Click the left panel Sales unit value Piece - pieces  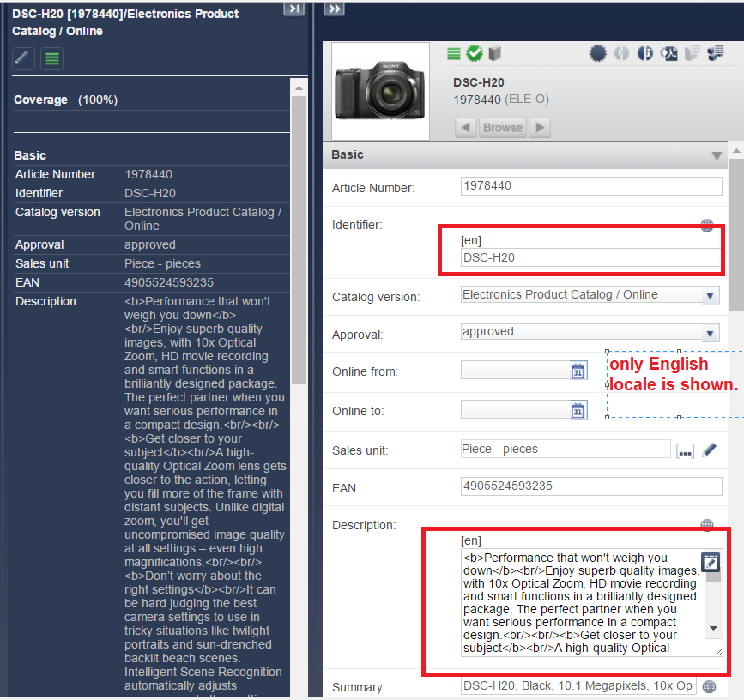(162, 263)
